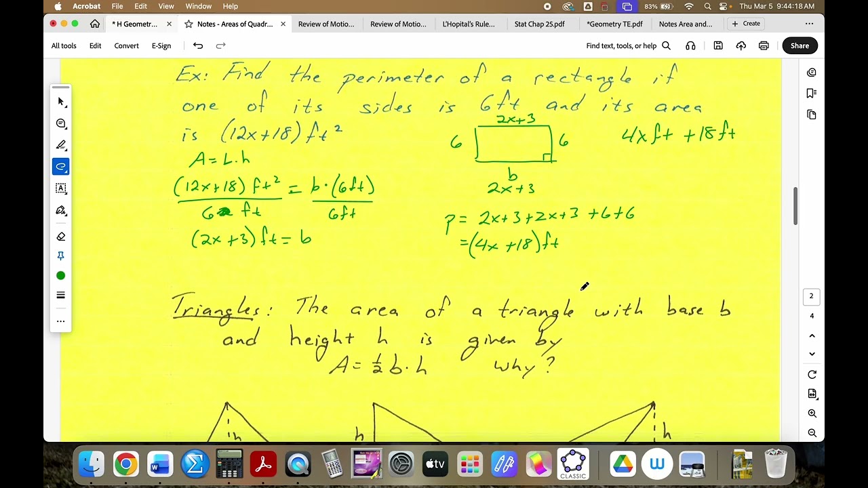The width and height of the screenshot is (868, 488).
Task: Toggle the pin tool in toolbar
Action: [x=61, y=256]
